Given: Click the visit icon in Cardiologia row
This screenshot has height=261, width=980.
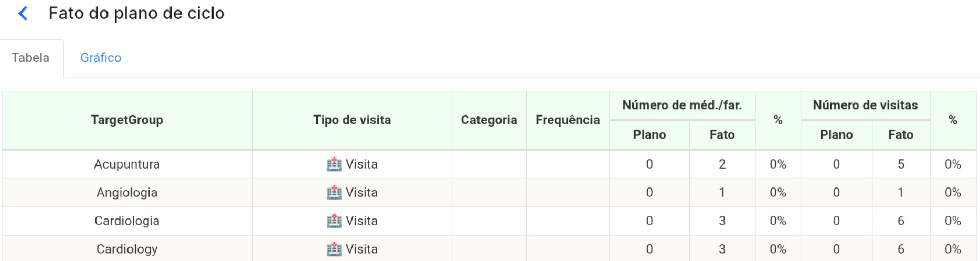Looking at the screenshot, I should tap(334, 221).
